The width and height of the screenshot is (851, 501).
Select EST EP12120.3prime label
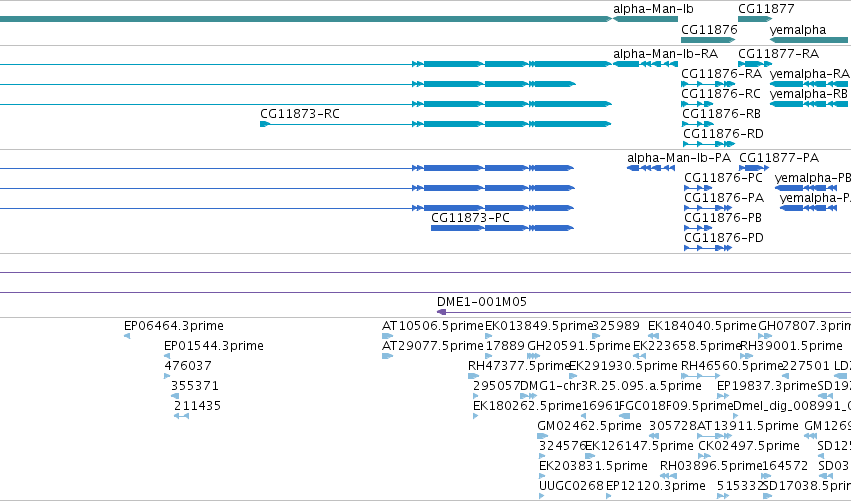click(x=656, y=486)
